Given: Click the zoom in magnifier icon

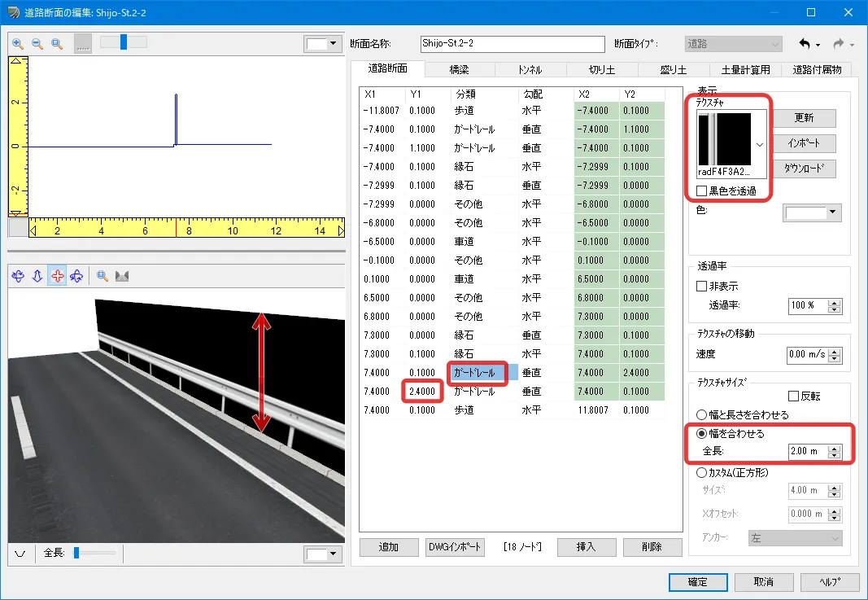Looking at the screenshot, I should 18,44.
